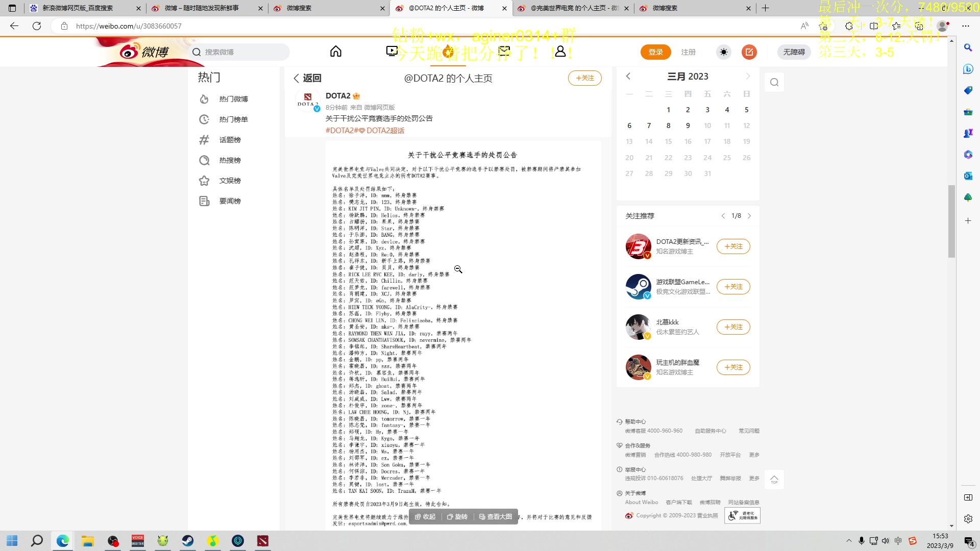This screenshot has width=980, height=551.
Task: Click the browser back arrow
Action: 14,26
